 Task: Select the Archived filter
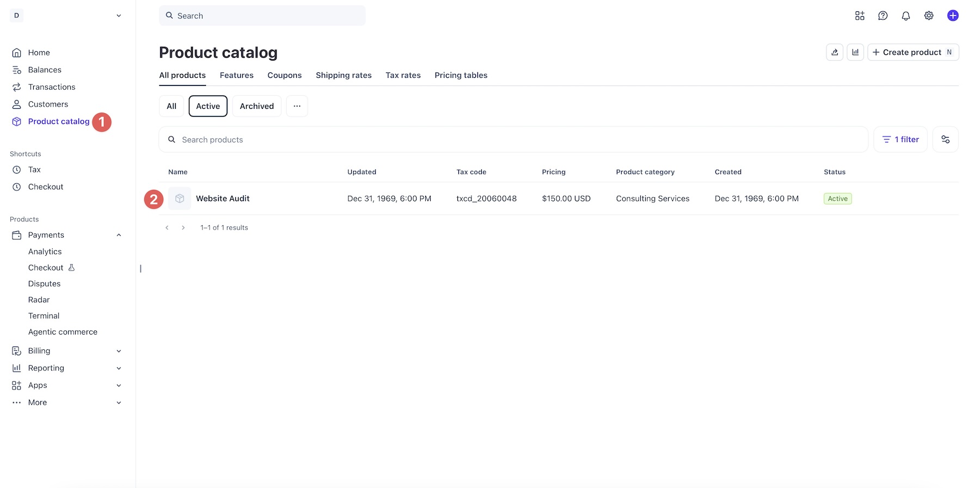[257, 106]
